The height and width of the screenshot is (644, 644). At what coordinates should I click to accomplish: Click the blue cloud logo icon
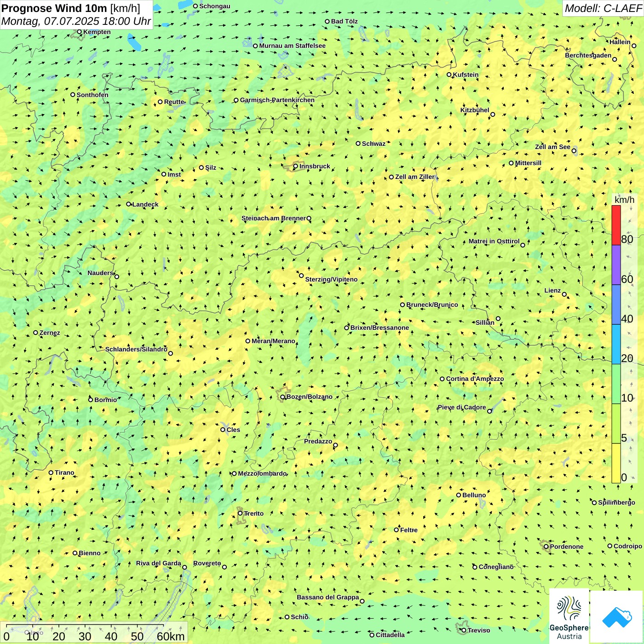(x=617, y=617)
